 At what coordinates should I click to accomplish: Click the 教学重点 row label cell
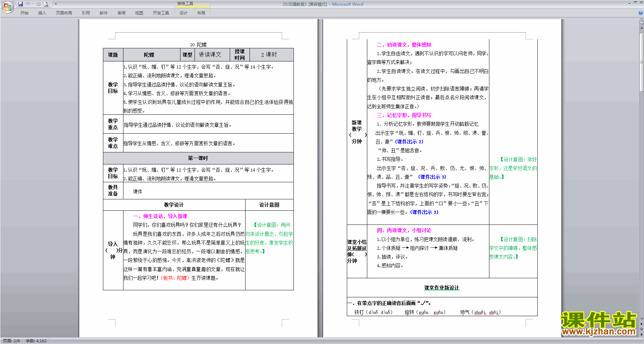[113, 124]
